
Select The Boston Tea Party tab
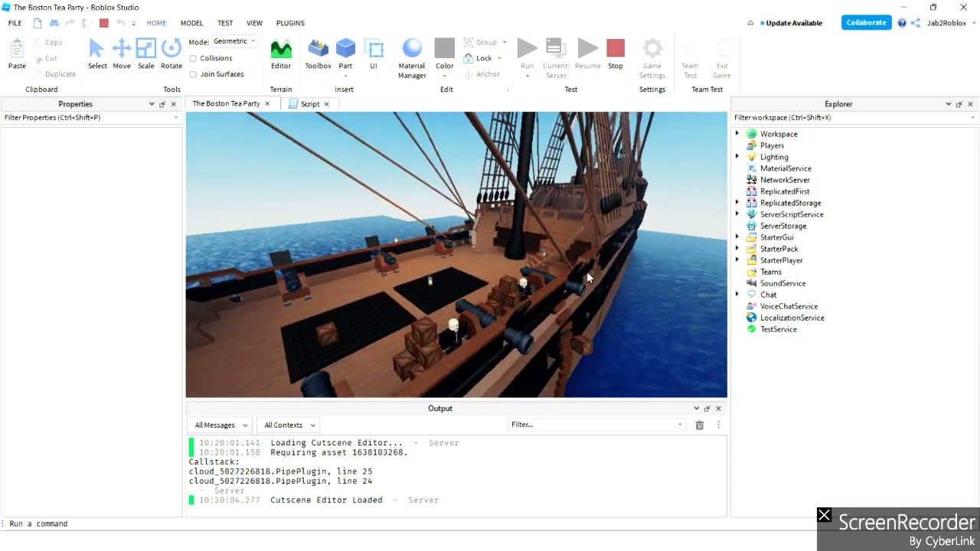(x=226, y=103)
